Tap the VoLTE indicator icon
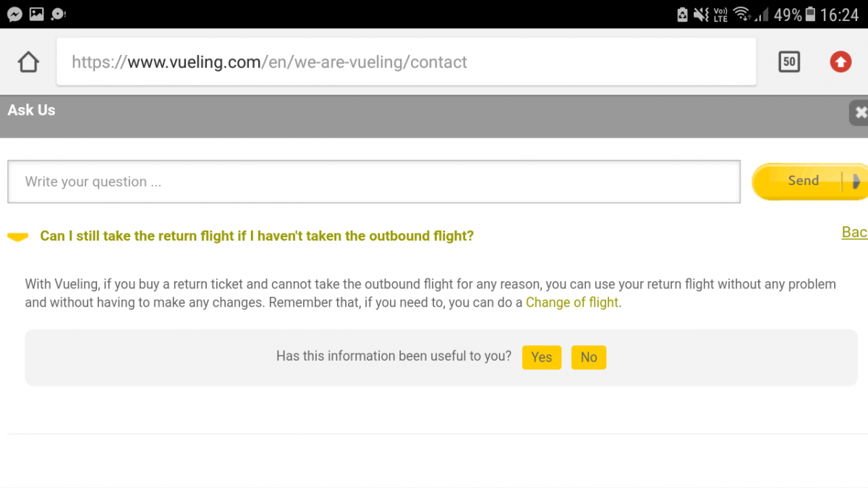868x488 pixels. [x=720, y=14]
